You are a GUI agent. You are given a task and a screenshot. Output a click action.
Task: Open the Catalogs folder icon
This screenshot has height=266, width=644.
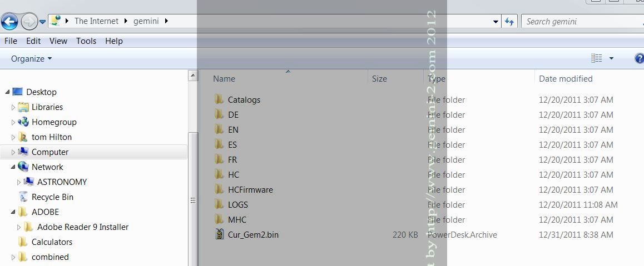pyautogui.click(x=219, y=100)
